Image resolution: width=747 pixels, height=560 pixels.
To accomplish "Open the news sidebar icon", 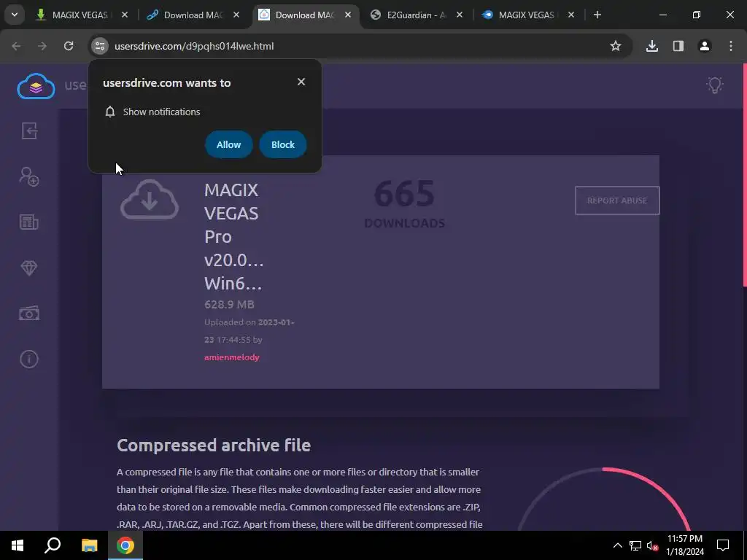I will click(x=29, y=222).
